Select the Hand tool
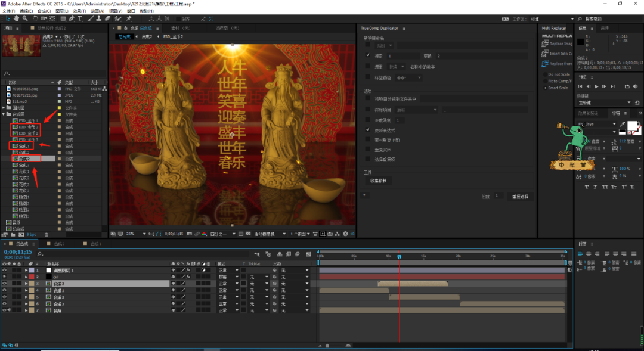The image size is (644, 351). pos(16,19)
